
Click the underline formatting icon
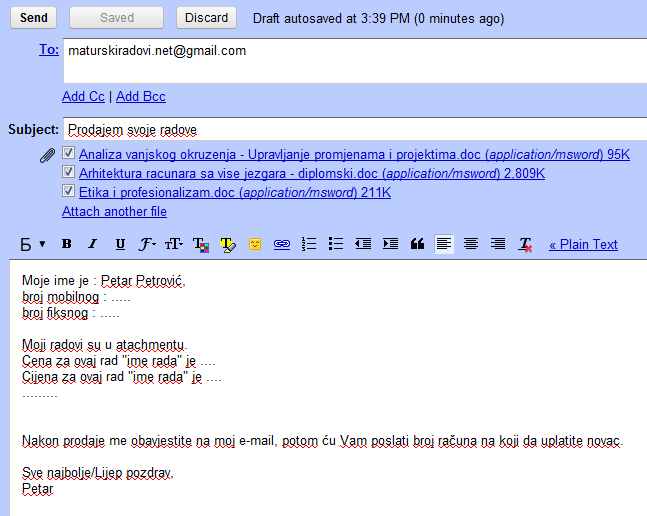point(120,244)
